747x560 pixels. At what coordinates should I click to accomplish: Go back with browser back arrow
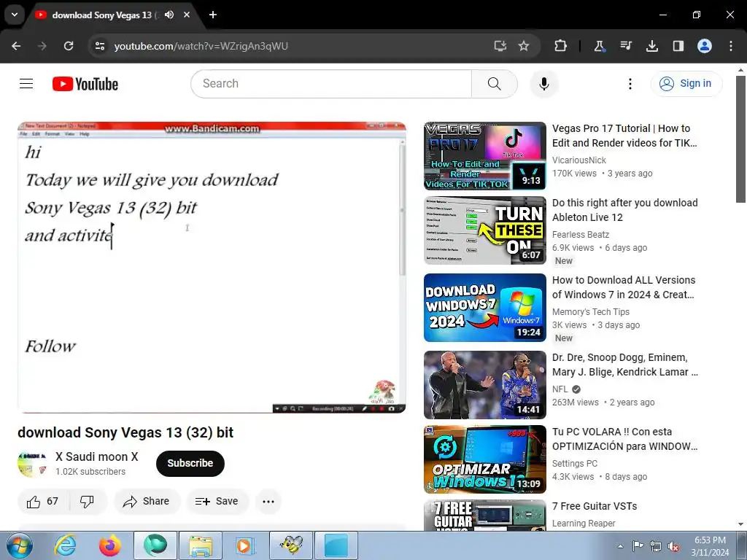(x=16, y=46)
